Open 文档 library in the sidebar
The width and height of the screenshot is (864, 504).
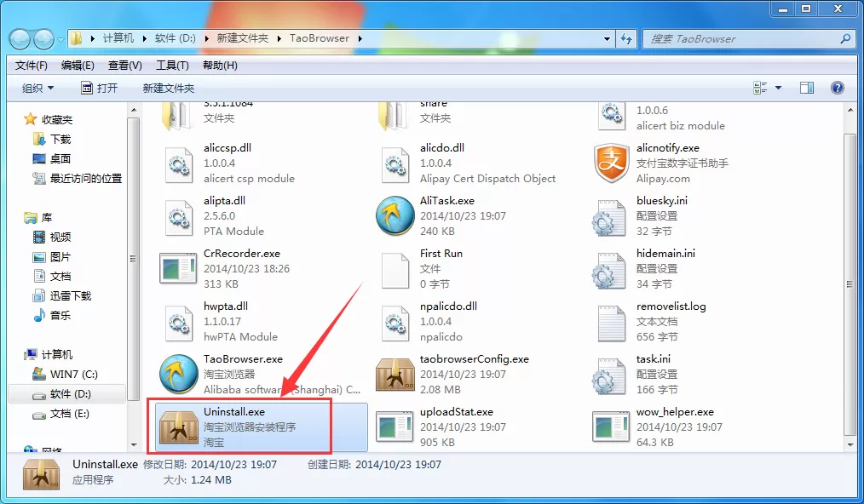[x=60, y=276]
